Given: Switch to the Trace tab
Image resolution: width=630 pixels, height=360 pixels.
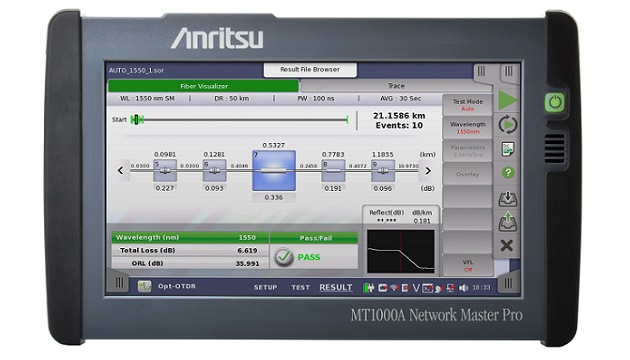Looking at the screenshot, I should click(x=396, y=86).
